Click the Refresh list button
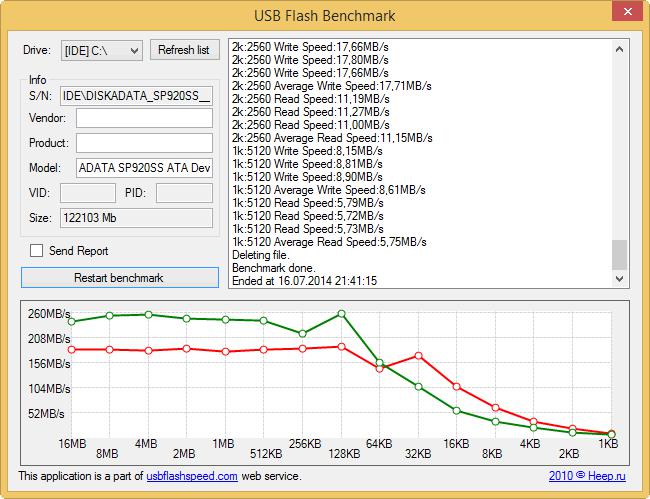The height and width of the screenshot is (499, 650). pos(184,50)
